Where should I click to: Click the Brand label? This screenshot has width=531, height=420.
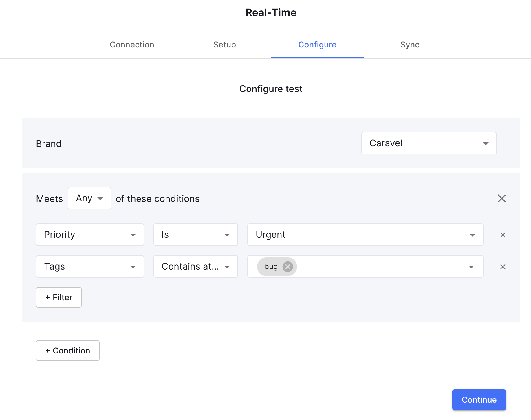49,143
